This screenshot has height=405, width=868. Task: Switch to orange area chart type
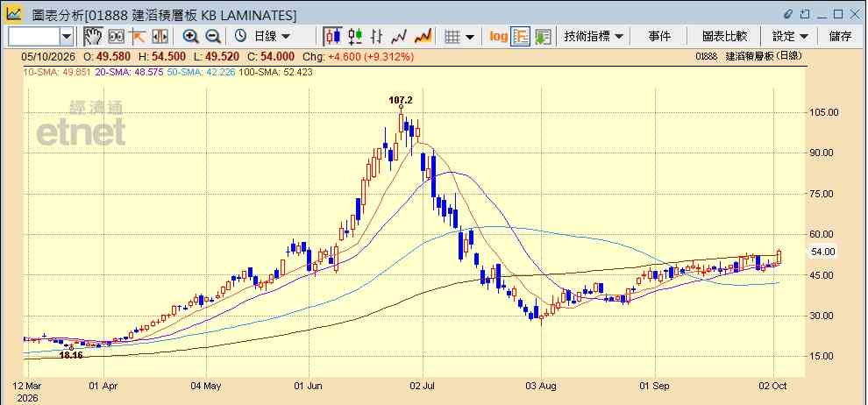point(423,37)
